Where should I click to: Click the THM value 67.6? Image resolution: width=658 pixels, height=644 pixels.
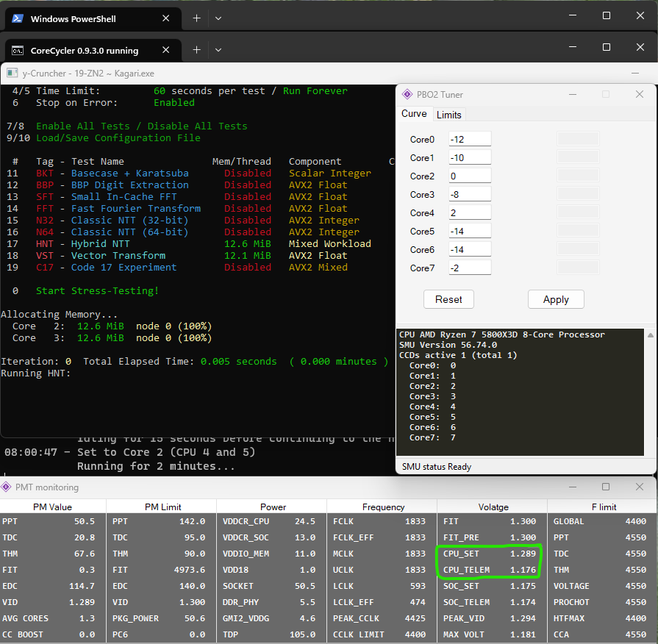(85, 554)
